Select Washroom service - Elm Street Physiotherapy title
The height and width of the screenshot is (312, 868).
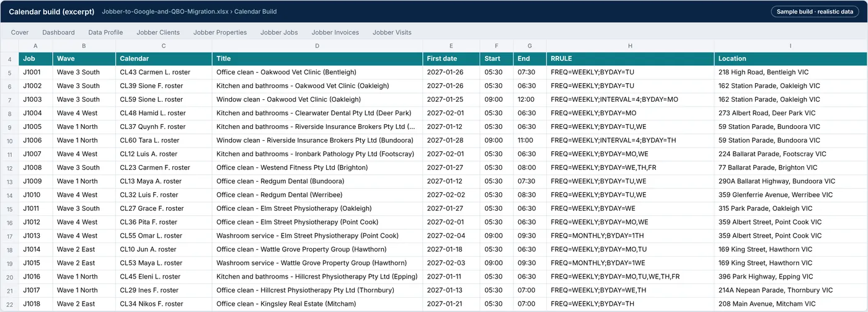click(317, 236)
